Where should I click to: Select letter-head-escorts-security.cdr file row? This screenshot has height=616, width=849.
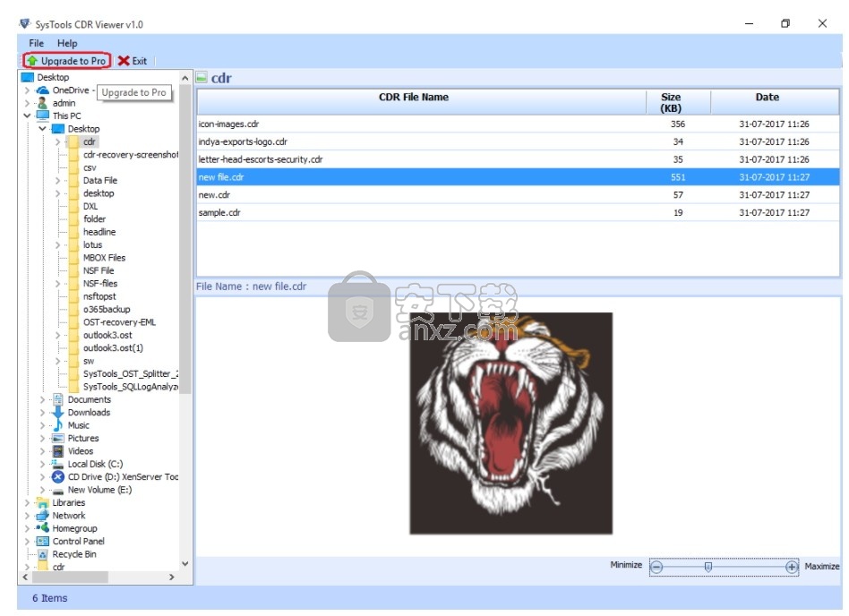[x=519, y=159]
